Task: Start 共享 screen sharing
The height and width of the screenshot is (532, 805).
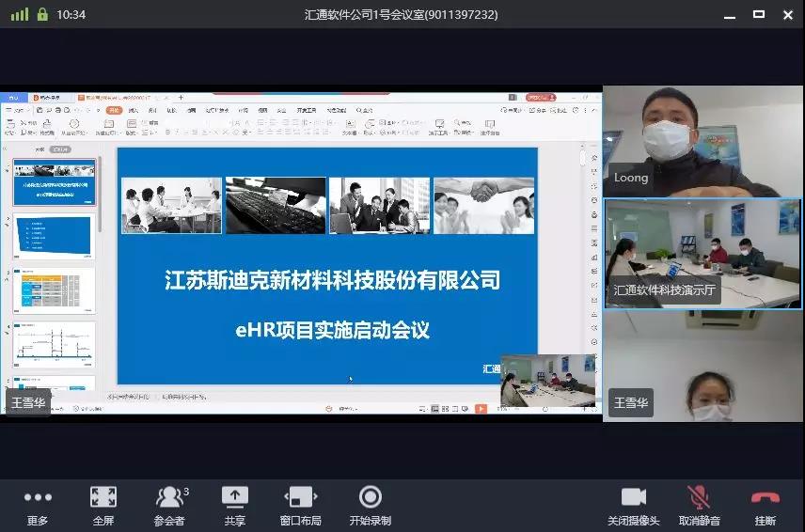Action: point(234,506)
